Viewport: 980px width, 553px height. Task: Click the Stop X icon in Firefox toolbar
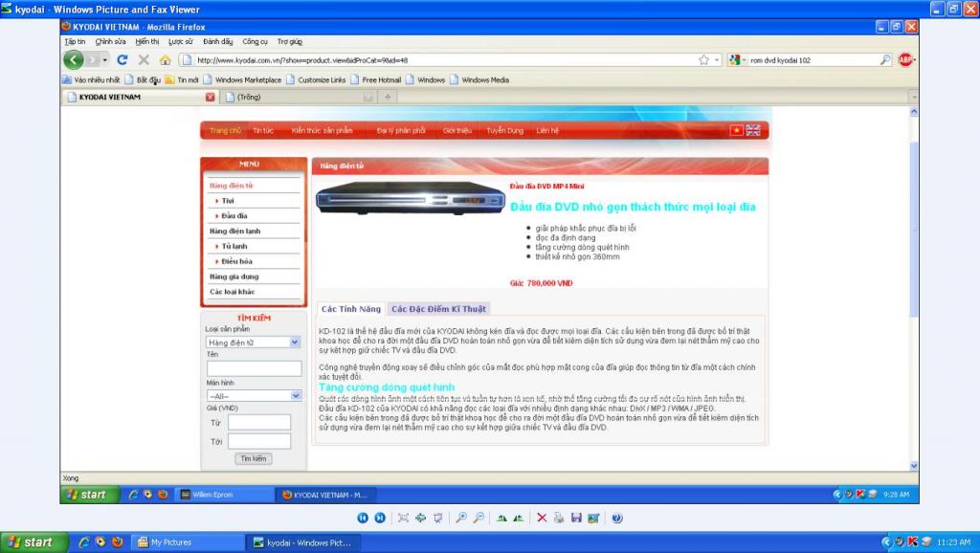(x=144, y=60)
